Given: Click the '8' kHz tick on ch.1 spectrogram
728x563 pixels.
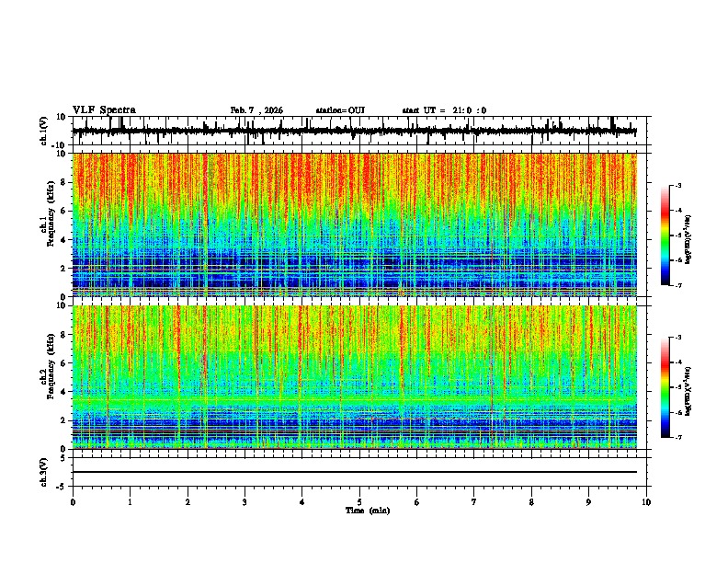Looking at the screenshot, I should (64, 182).
